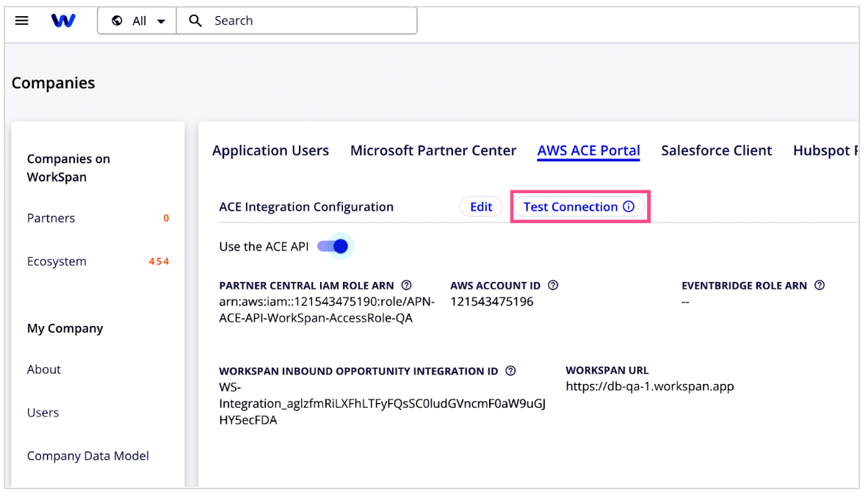Viewport: 868px width, 498px height.
Task: Open help icon for WorkSpan Inbound Opportunity Integration ID
Action: (x=511, y=371)
